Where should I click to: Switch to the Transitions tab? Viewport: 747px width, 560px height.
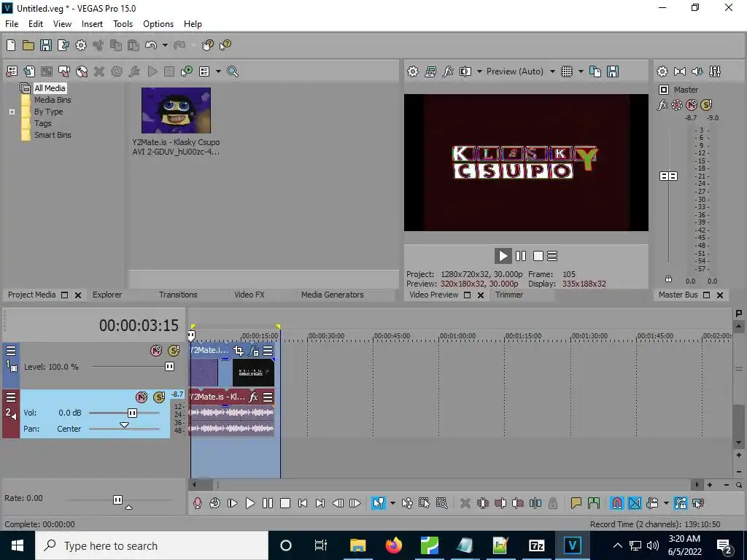178,295
